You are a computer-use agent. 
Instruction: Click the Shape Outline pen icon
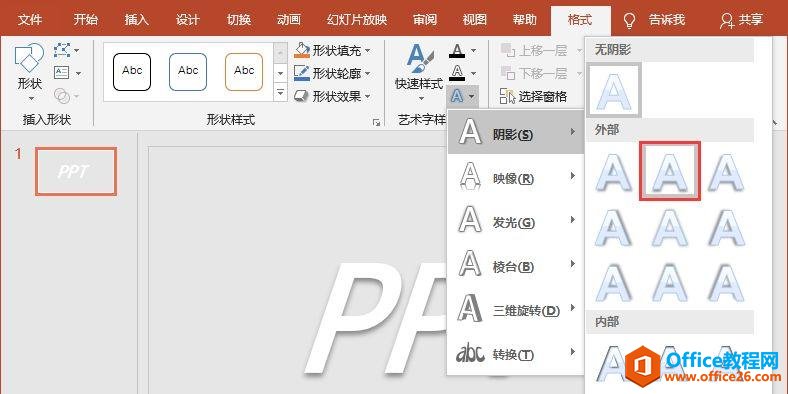coord(302,73)
